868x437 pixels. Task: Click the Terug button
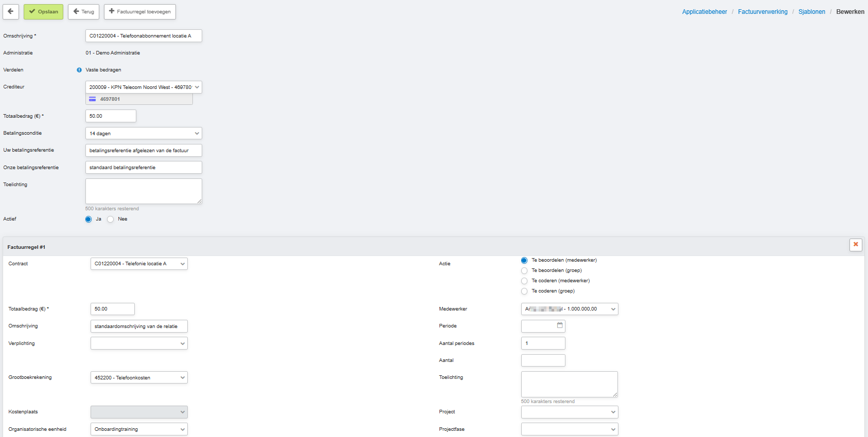pos(83,12)
